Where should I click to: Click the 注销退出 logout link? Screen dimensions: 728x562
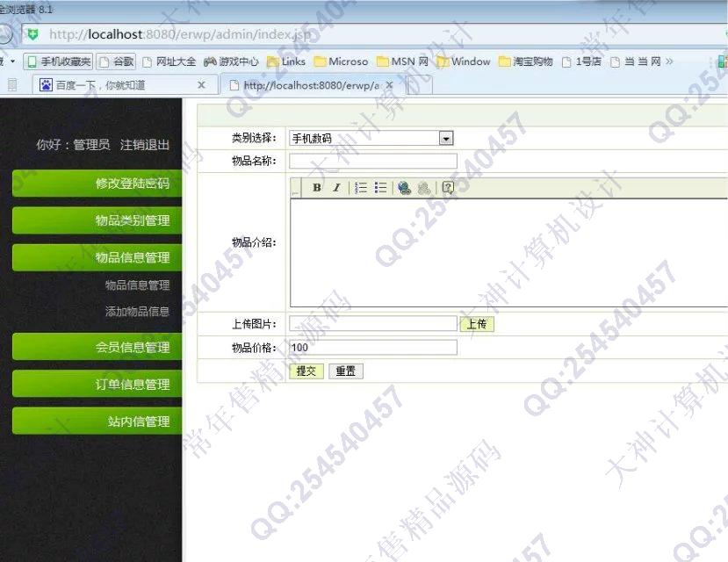(145, 145)
